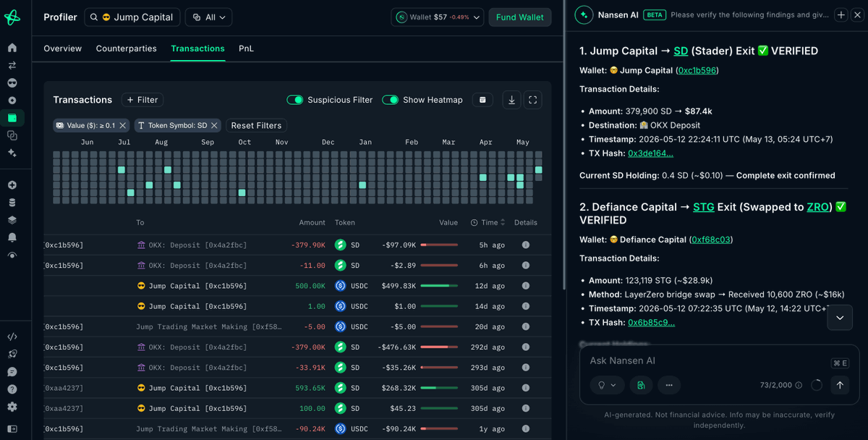This screenshot has height=440, width=868.
Task: Switch to the PnL tab
Action: 246,48
